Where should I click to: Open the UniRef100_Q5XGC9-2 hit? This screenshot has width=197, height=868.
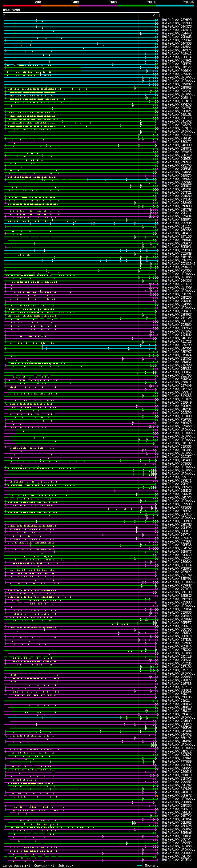pos(179,264)
